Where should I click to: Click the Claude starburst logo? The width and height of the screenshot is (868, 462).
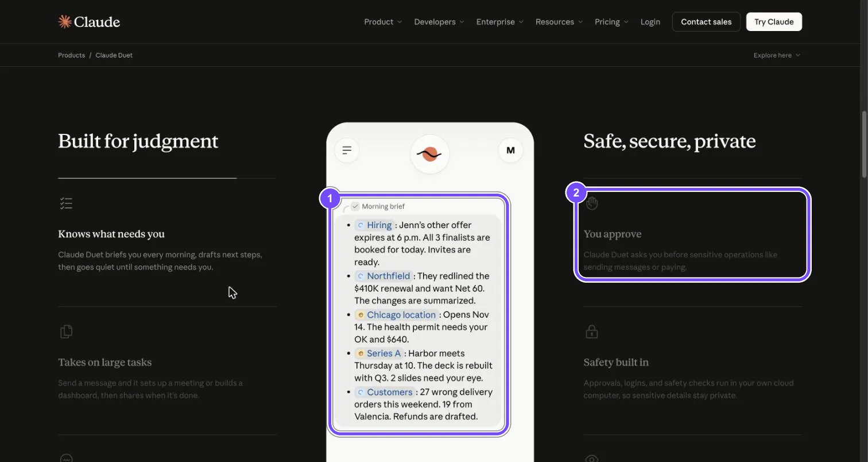pyautogui.click(x=65, y=22)
